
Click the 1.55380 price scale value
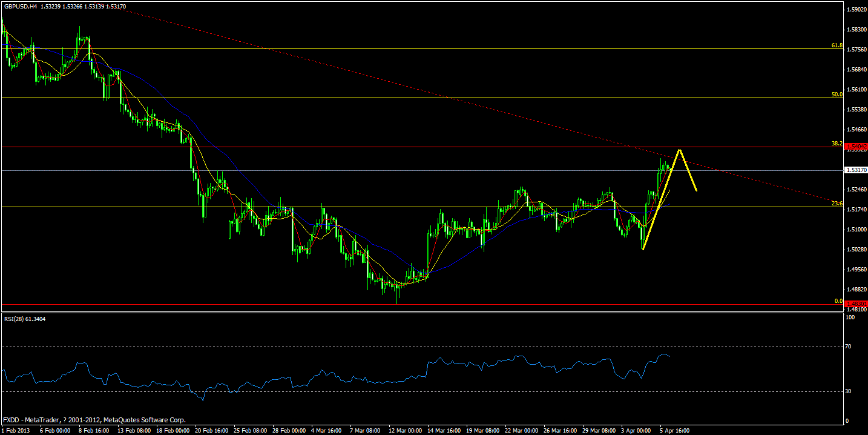point(857,110)
